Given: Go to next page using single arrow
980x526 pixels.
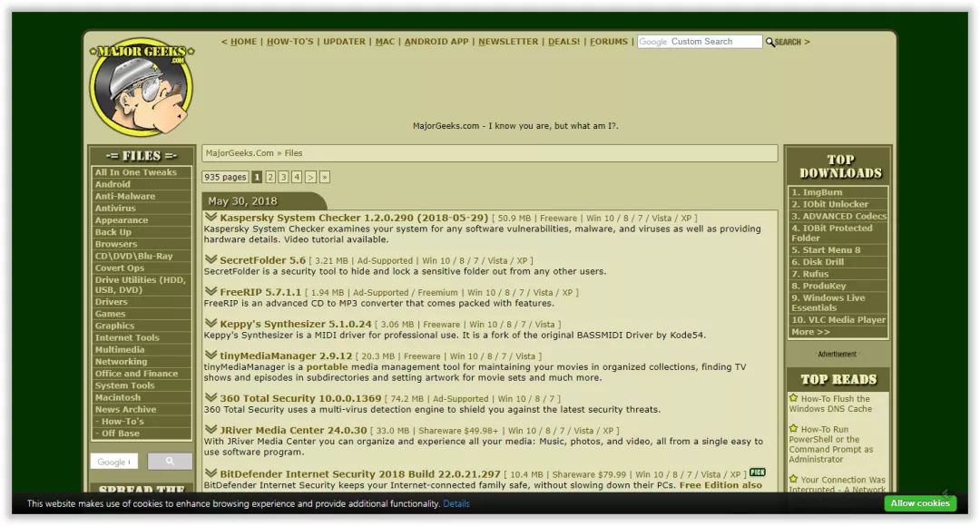Looking at the screenshot, I should click(310, 178).
